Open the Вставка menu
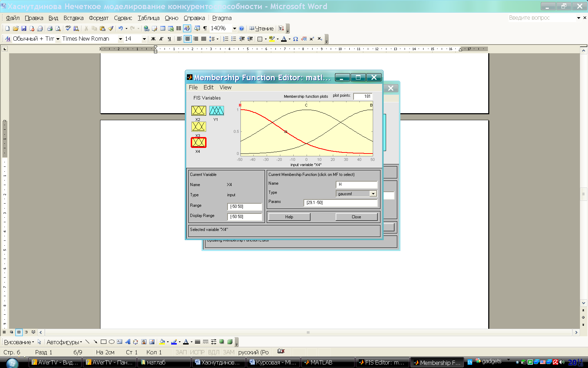 73,18
